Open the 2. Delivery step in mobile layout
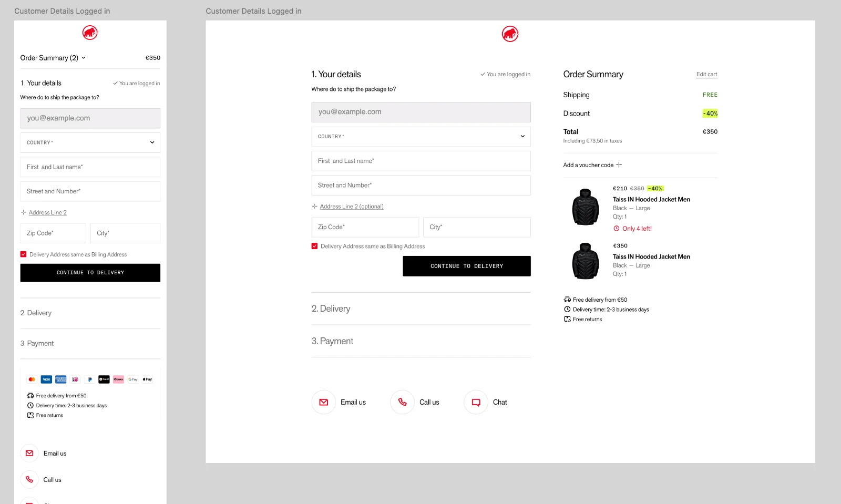 [x=90, y=313]
